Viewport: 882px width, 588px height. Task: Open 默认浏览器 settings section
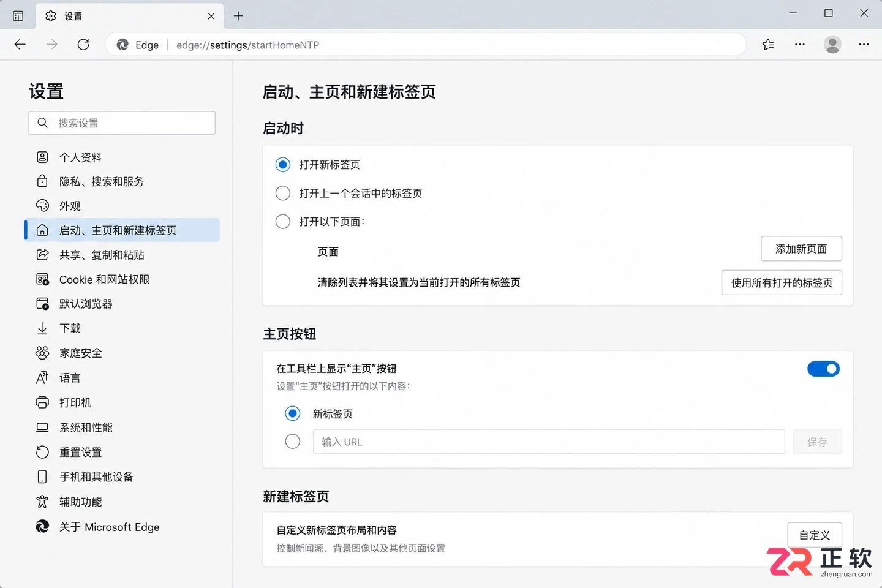[x=122, y=304]
